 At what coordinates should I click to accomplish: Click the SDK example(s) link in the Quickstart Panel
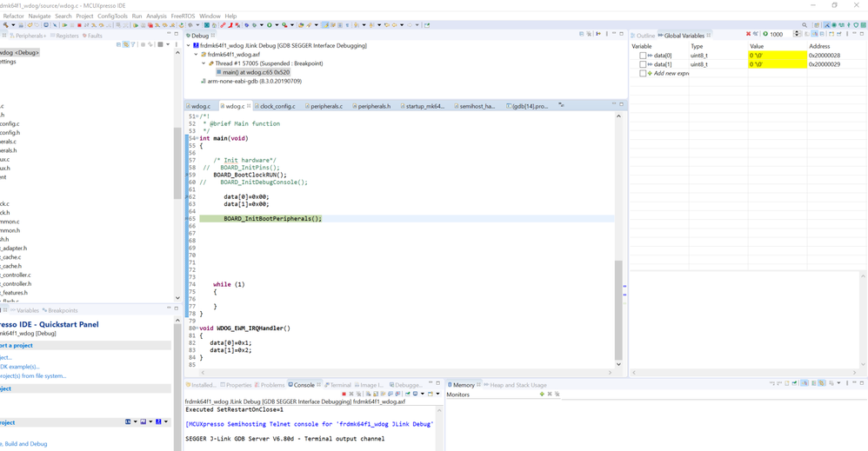[20, 367]
